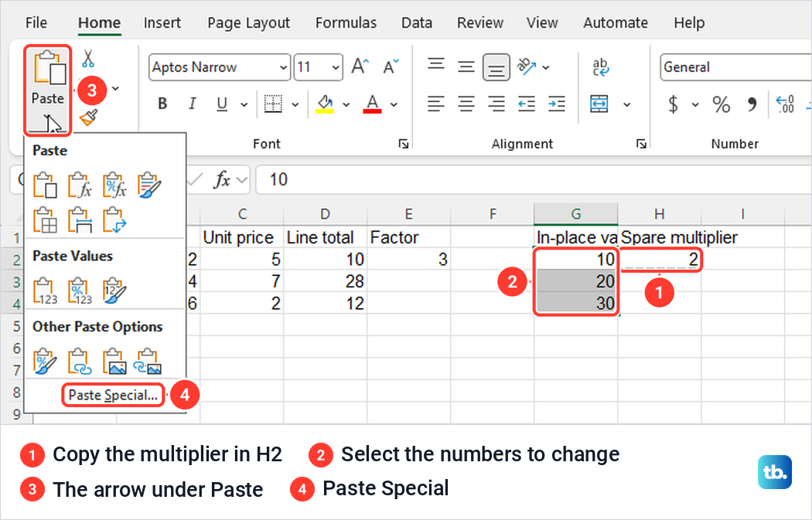The image size is (812, 520).
Task: Click Decrease Indent icon
Action: [x=527, y=104]
